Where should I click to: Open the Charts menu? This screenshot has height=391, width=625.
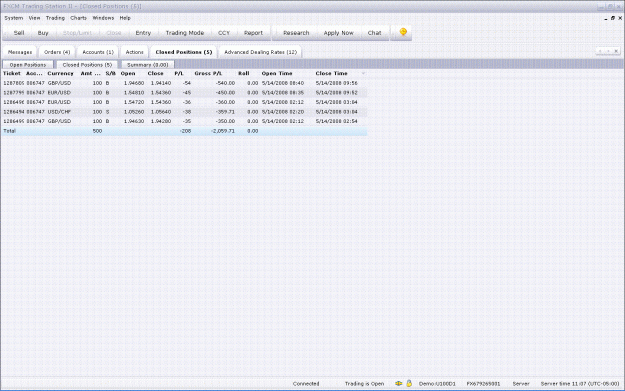coord(78,18)
